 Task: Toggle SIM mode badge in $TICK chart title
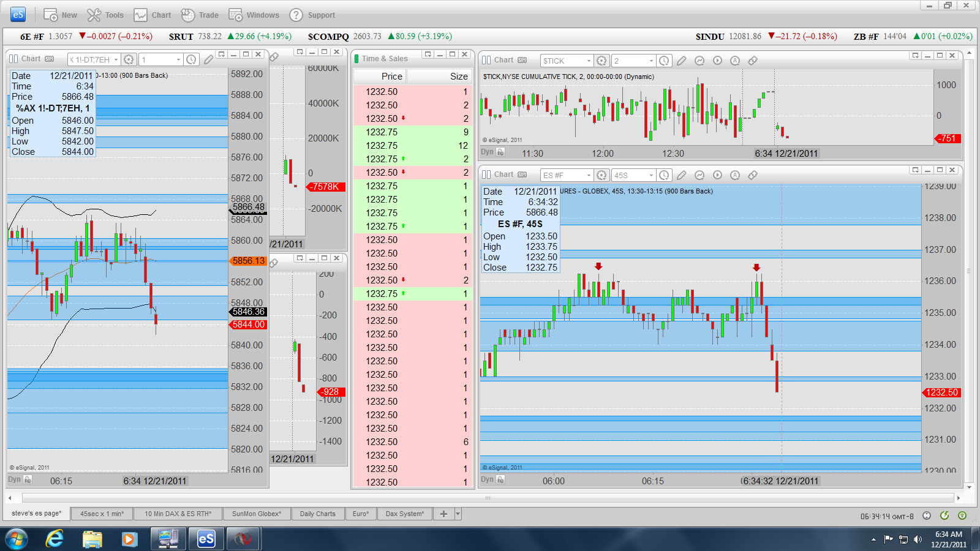[x=522, y=60]
